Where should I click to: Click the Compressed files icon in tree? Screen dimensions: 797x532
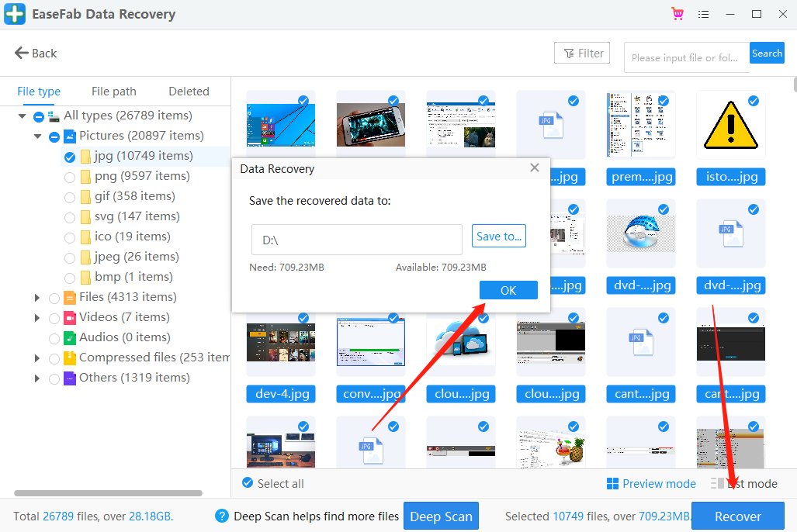coord(70,358)
